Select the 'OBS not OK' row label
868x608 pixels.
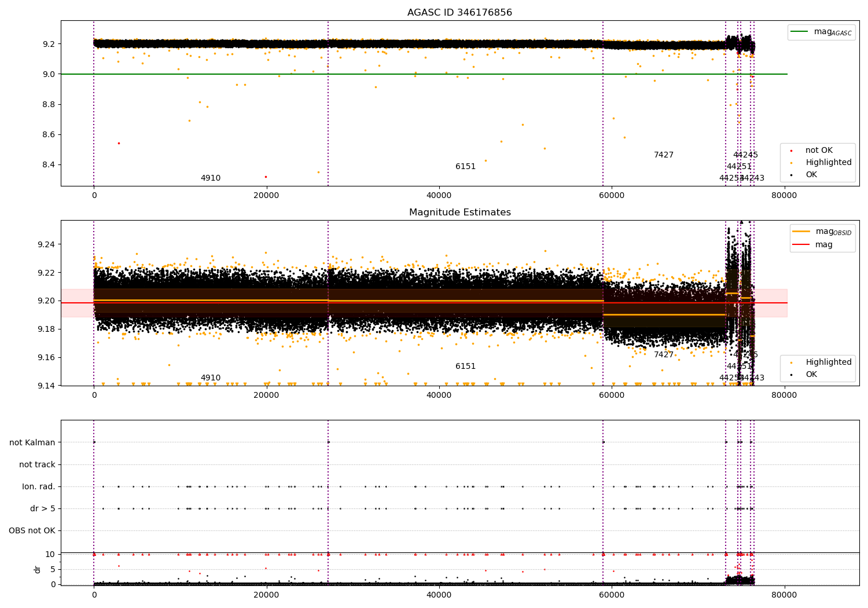point(32,531)
